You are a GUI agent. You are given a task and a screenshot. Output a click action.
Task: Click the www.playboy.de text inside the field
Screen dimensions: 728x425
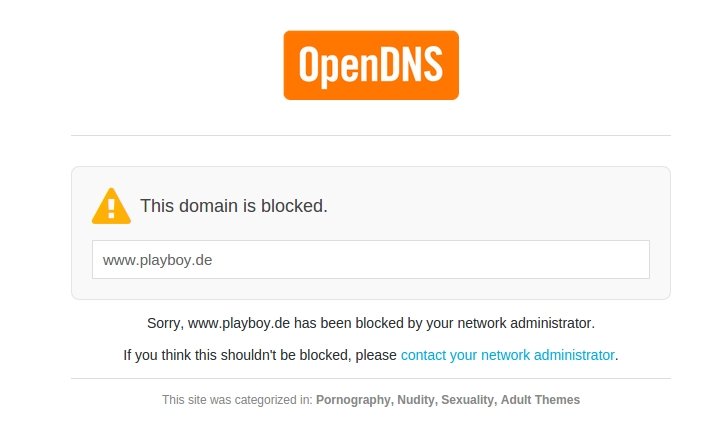(x=157, y=260)
